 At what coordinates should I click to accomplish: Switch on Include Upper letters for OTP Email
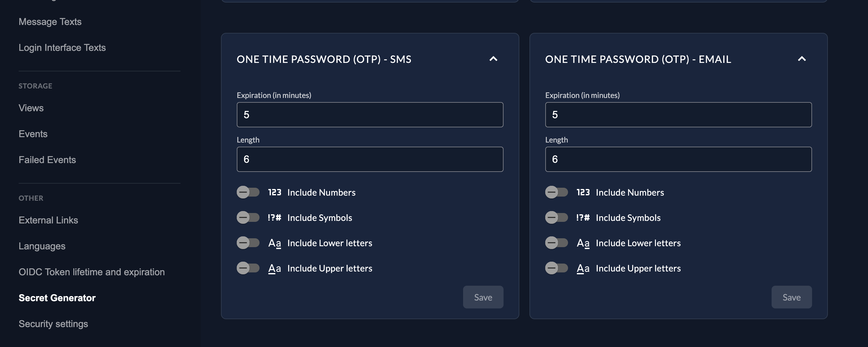click(557, 269)
